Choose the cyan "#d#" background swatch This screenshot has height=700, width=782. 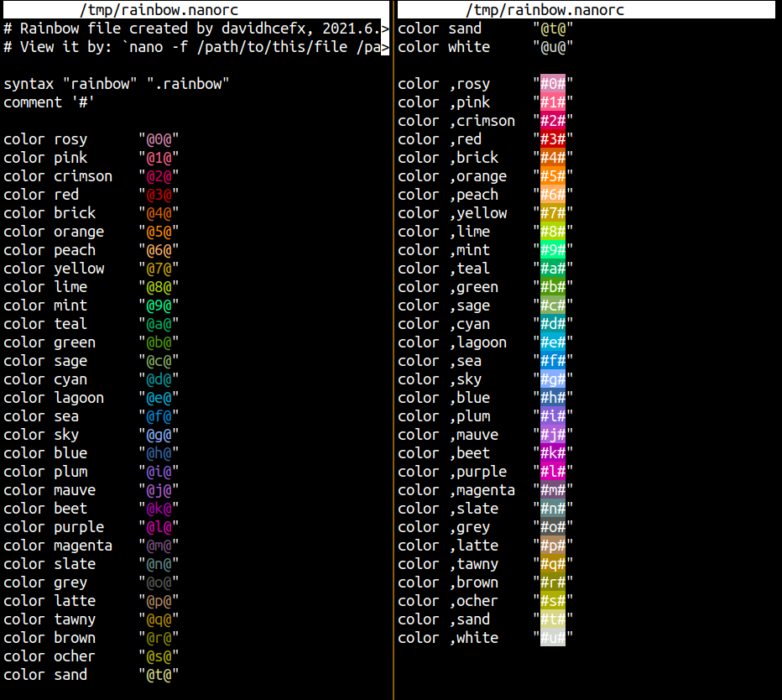[x=553, y=324]
